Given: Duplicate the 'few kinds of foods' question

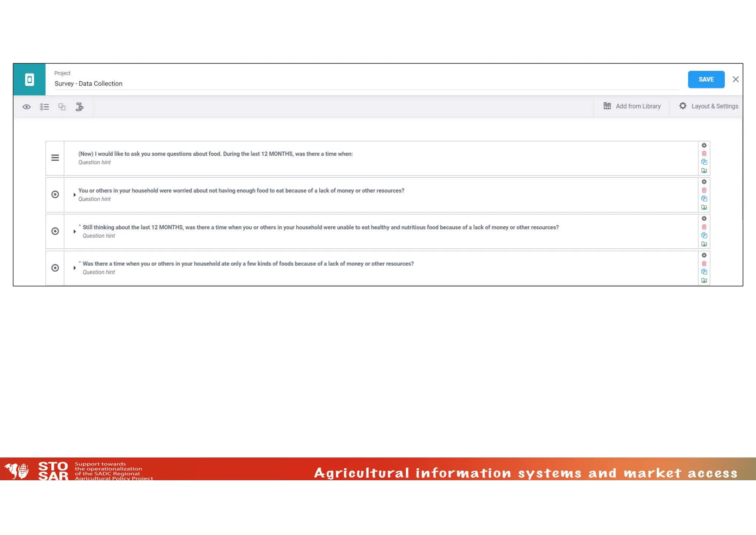Looking at the screenshot, I should click(704, 272).
